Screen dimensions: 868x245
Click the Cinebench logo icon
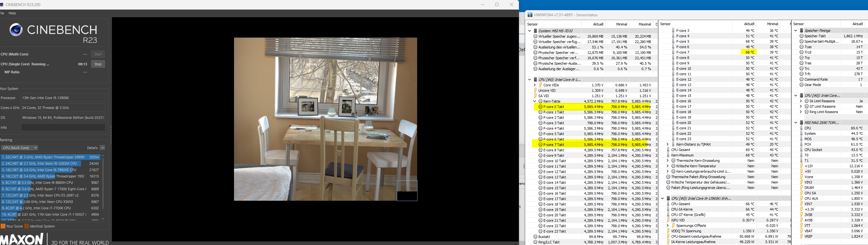(16, 30)
